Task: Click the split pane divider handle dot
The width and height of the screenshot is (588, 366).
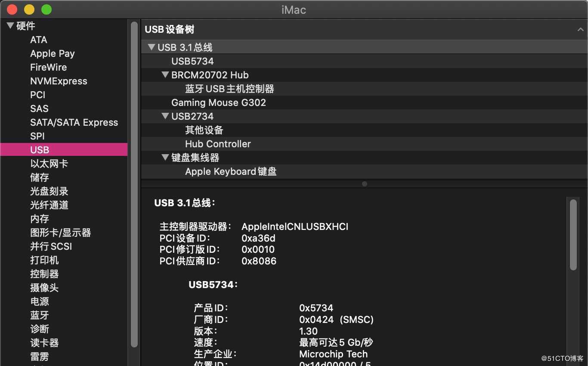Action: pyautogui.click(x=365, y=184)
